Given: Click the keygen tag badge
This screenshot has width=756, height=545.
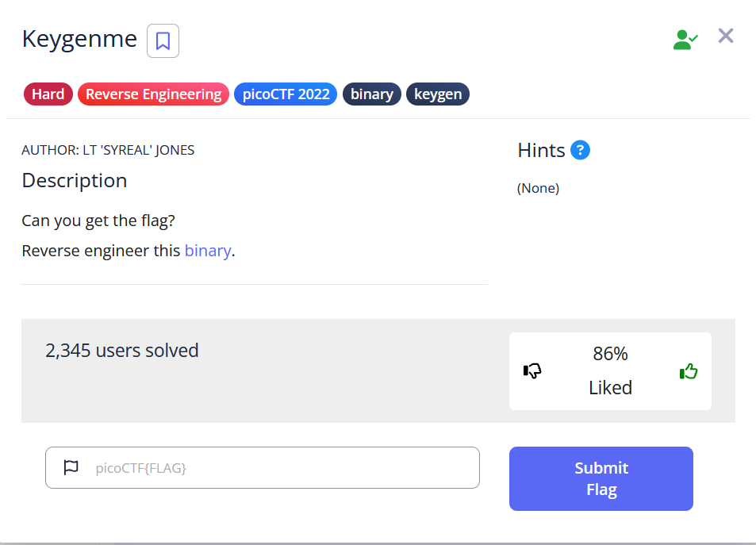Looking at the screenshot, I should (x=438, y=94).
